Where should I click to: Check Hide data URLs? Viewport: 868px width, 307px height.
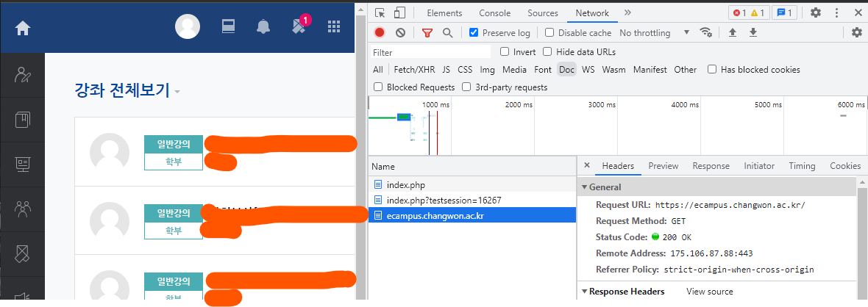pyautogui.click(x=547, y=51)
